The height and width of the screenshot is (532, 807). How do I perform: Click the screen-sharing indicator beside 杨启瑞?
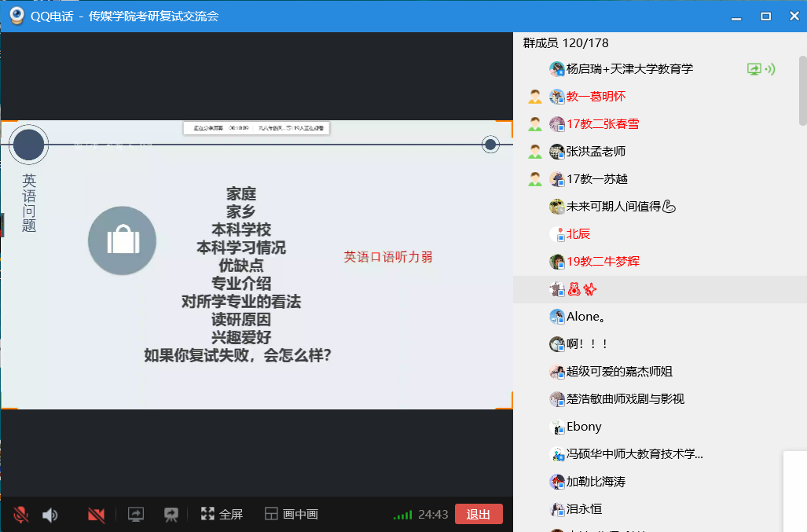coord(754,69)
